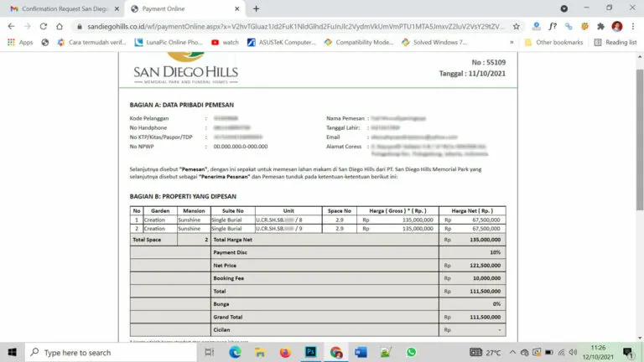
Task: Open the Chrome three-dot menu
Action: 634,26
